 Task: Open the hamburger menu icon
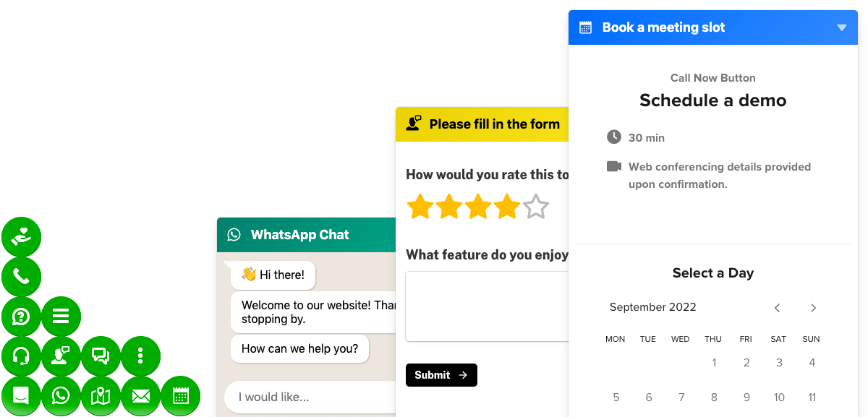[61, 317]
